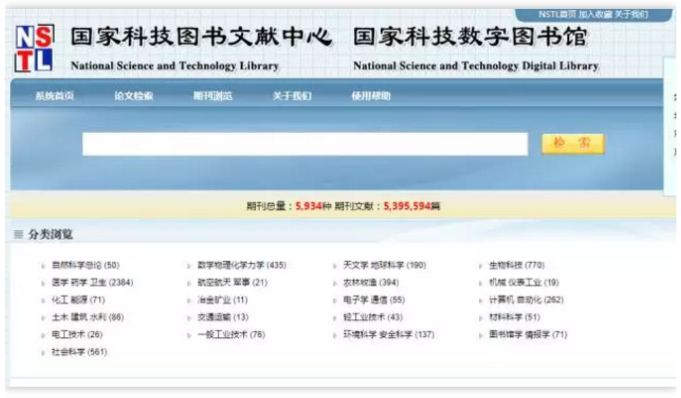The image size is (681, 398).
Task: Click the arrow bullet before 社会科学
Action: click(x=43, y=352)
